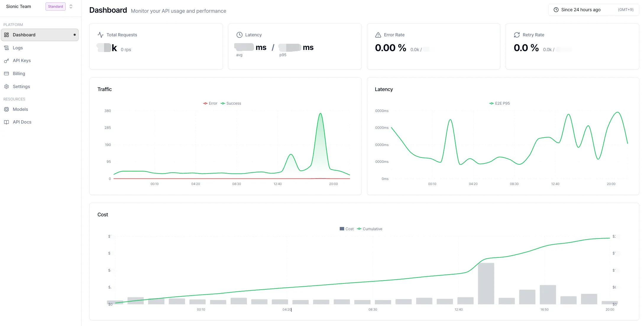Toggle the Cumulative line legend item

[370, 229]
